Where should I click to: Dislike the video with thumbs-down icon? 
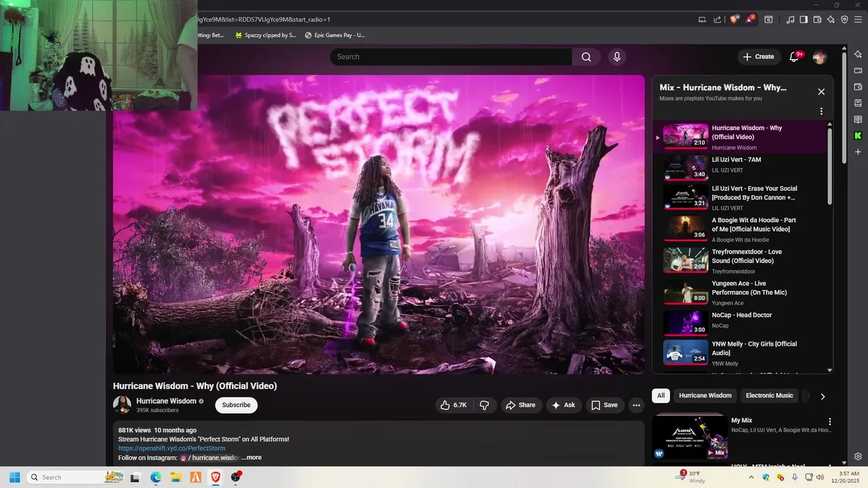[x=484, y=405]
